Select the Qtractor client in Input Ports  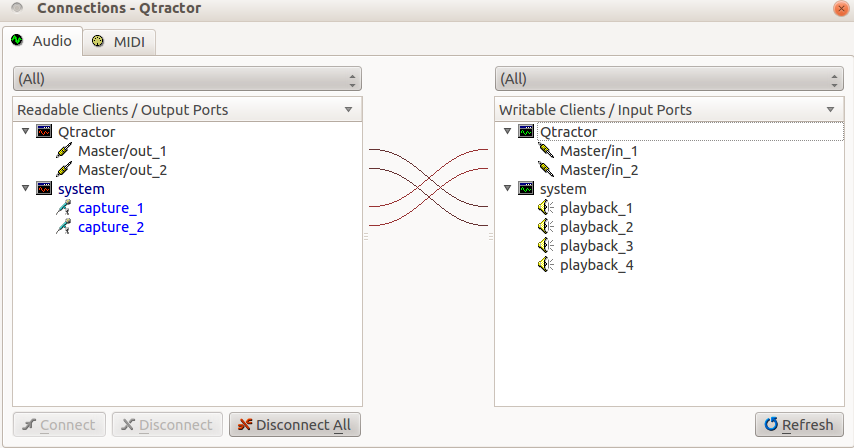click(569, 132)
